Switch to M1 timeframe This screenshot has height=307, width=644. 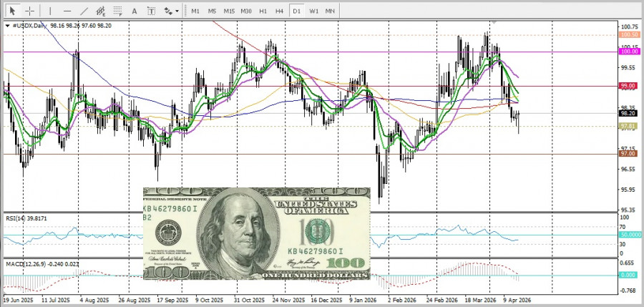point(195,11)
